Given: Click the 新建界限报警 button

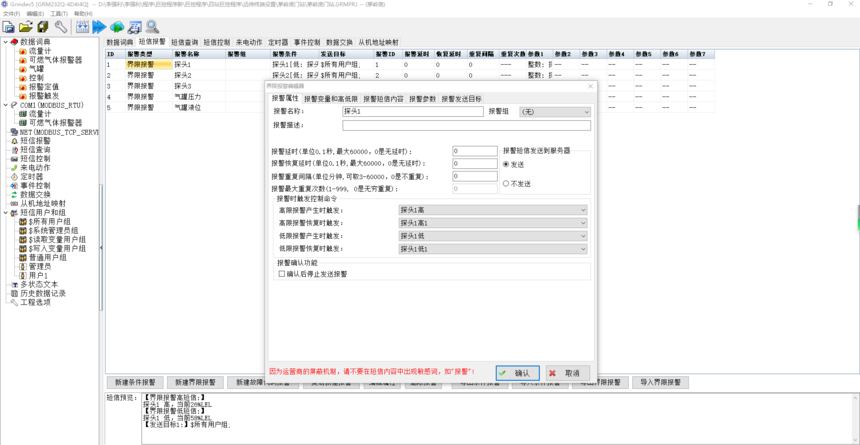Looking at the screenshot, I should 195,382.
